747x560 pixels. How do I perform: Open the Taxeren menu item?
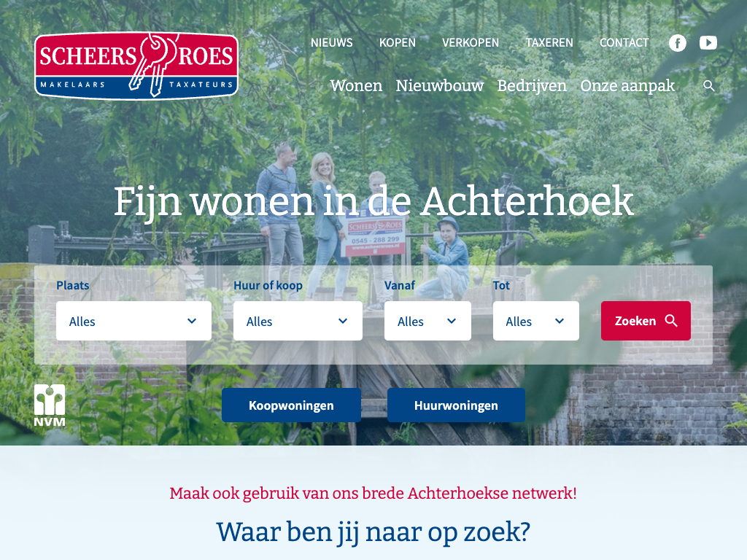549,43
